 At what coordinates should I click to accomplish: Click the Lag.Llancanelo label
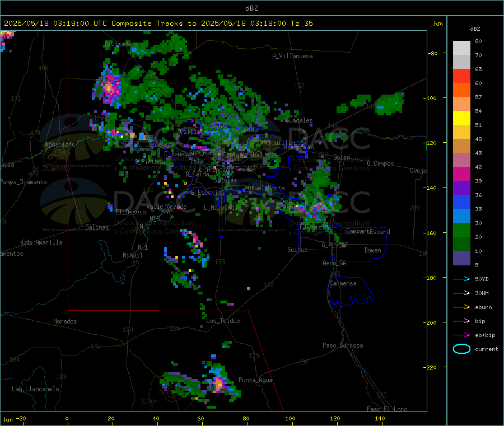(x=35, y=389)
